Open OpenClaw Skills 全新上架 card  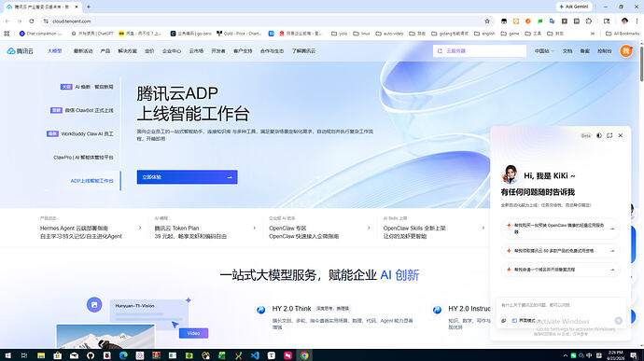414,232
